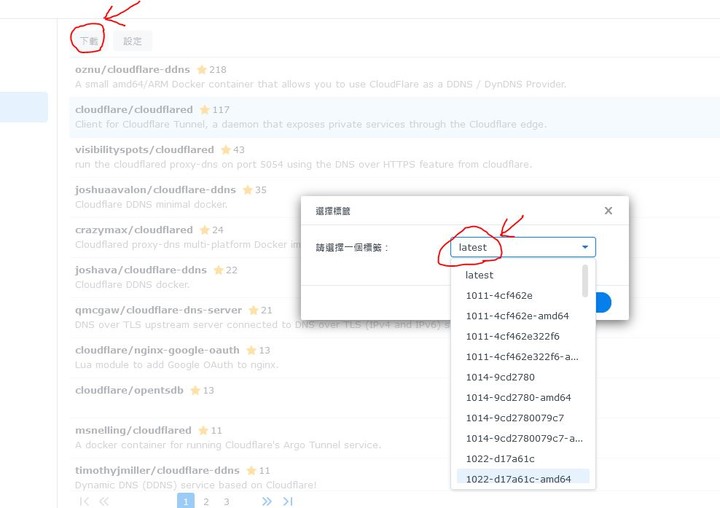Image resolution: width=720 pixels, height=508 pixels.
Task: Choose truncated tag 1014-9cd2780079c7-a...
Action: tap(523, 438)
